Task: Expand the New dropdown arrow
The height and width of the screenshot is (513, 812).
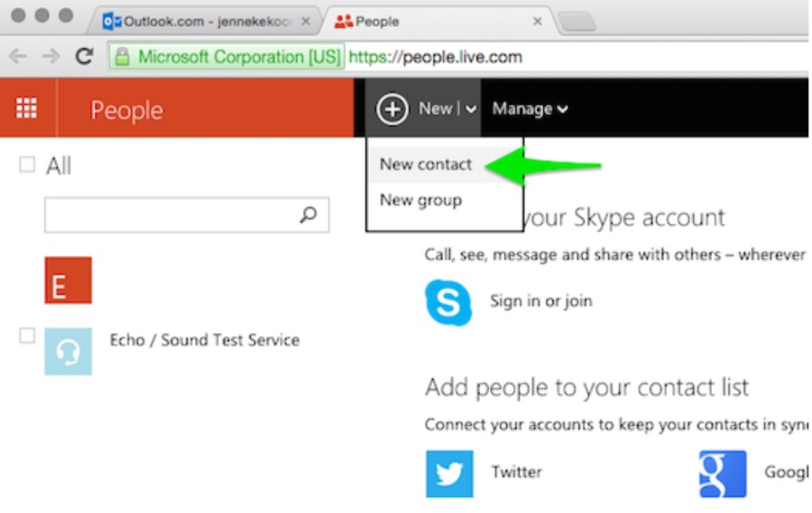Action: [470, 109]
